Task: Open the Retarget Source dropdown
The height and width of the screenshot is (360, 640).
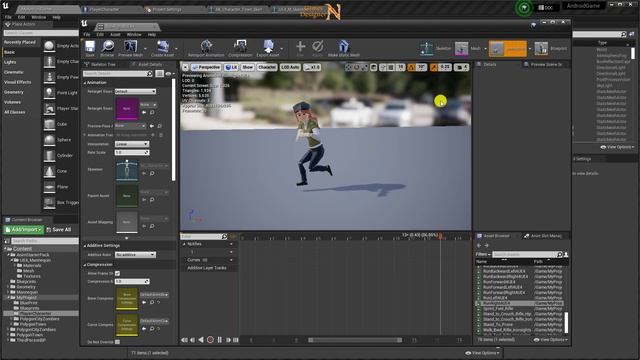Action: [135, 91]
